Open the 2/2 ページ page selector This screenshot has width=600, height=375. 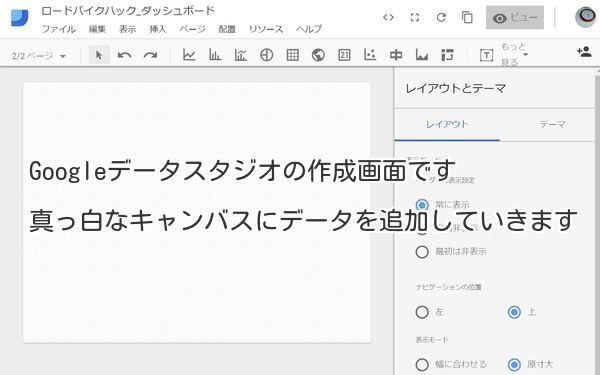pos(39,56)
